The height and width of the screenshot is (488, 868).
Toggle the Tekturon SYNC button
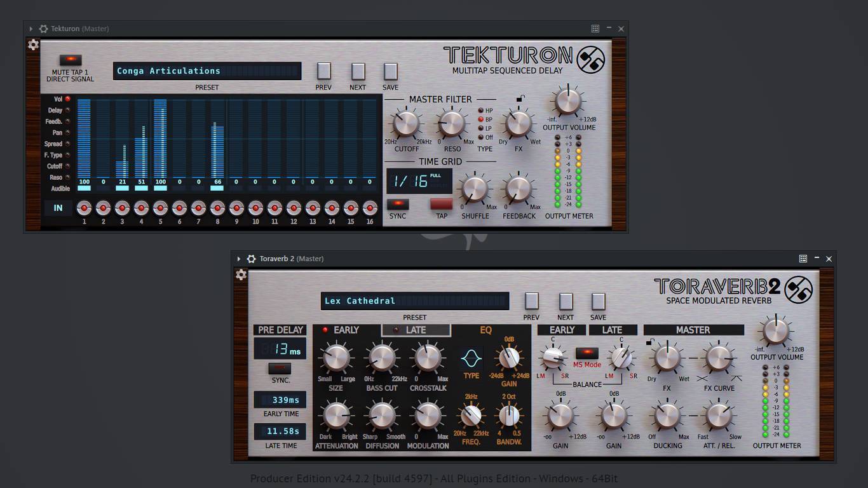tap(398, 204)
